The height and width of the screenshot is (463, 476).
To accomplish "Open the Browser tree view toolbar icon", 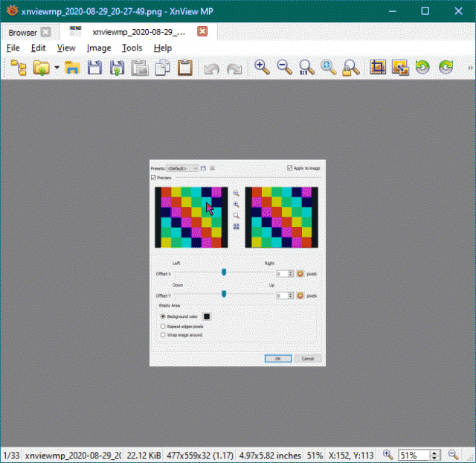I will click(19, 68).
